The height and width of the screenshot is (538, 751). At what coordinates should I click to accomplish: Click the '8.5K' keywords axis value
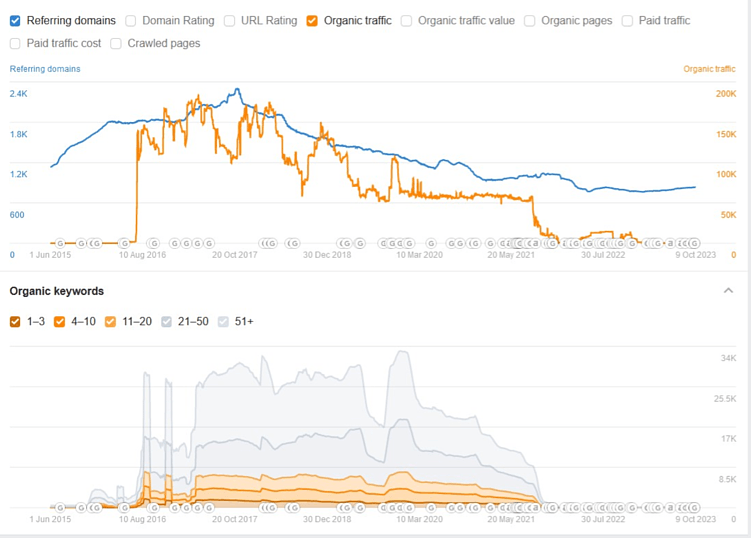point(727,479)
